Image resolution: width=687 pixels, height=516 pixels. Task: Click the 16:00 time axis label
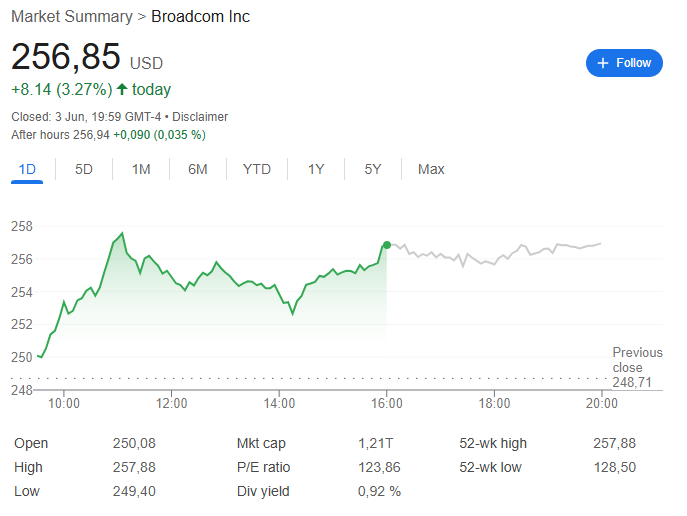(387, 404)
